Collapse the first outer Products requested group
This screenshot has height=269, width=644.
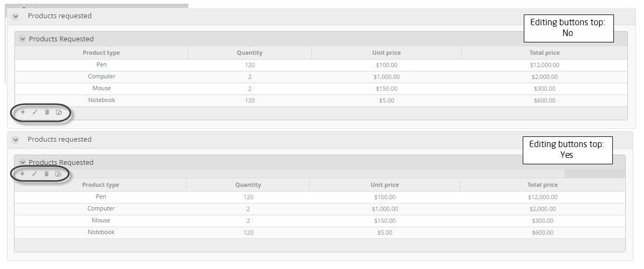16,16
